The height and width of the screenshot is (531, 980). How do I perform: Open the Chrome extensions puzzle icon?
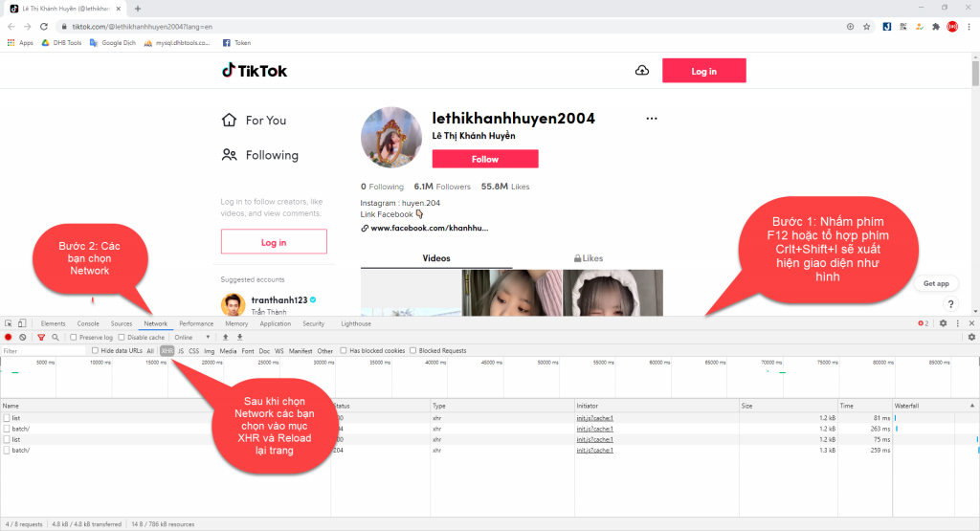pyautogui.click(x=936, y=27)
